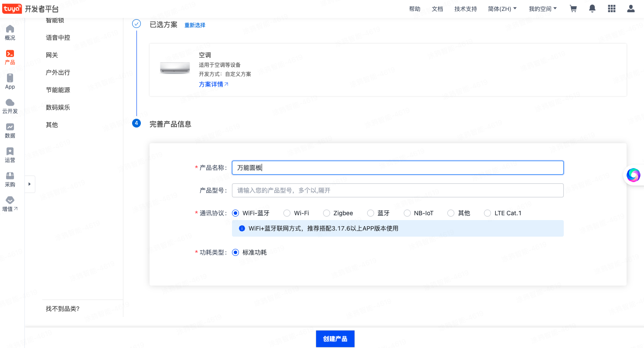Click the user profile icon
The height and width of the screenshot is (348, 644).
click(630, 9)
